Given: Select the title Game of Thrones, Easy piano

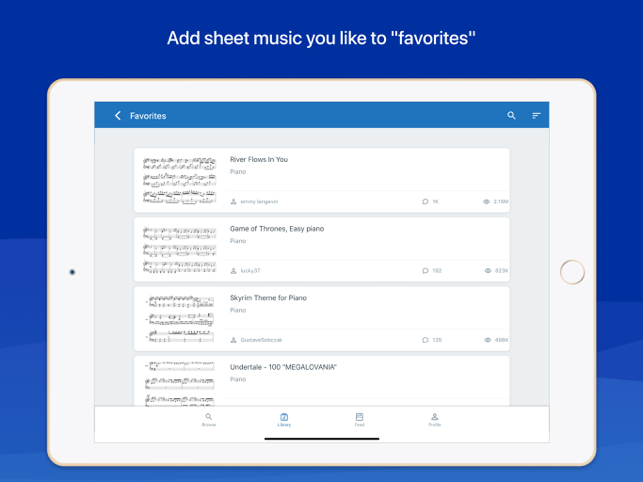Looking at the screenshot, I should click(277, 228).
